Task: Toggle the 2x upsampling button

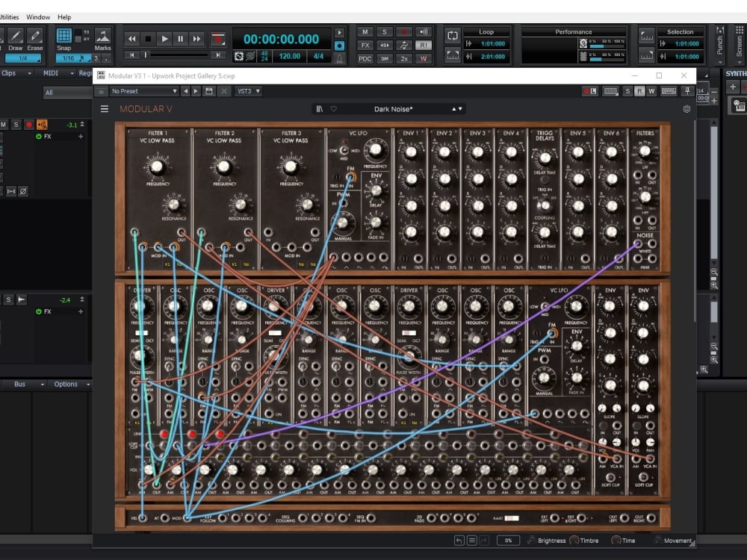Action: (404, 58)
